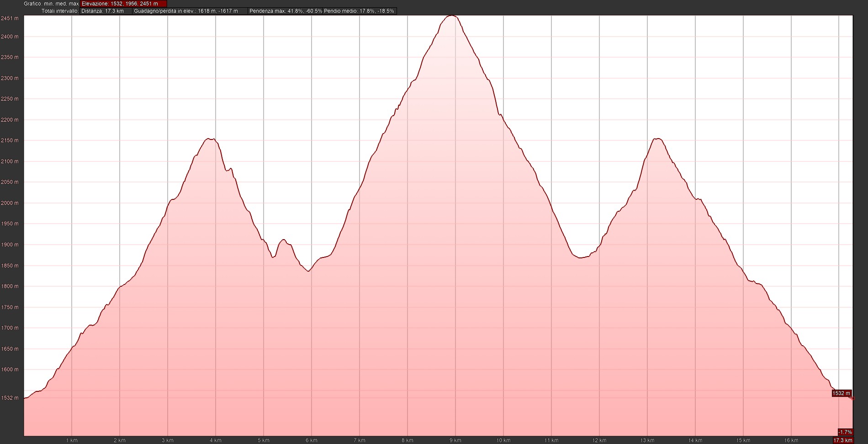The width and height of the screenshot is (868, 444).
Task: Click the 17.3 km distance cursor label
Action: pos(843,440)
